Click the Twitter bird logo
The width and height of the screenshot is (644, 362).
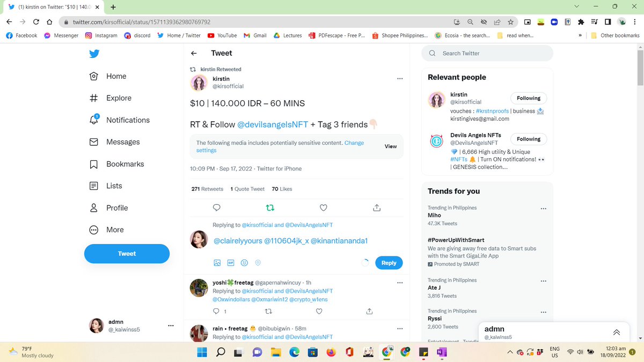(94, 54)
